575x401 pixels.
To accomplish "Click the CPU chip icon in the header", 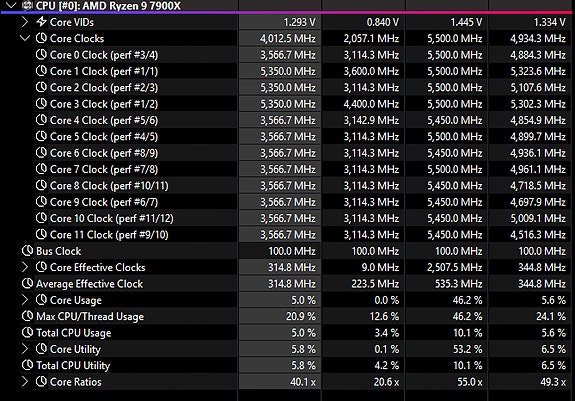I will pos(27,5).
